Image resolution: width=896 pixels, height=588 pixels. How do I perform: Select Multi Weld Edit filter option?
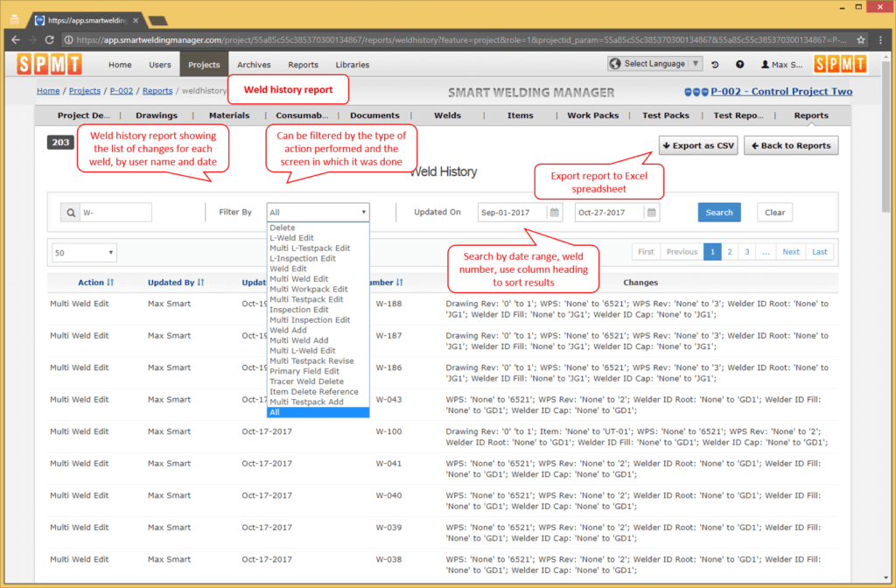pyautogui.click(x=318, y=279)
